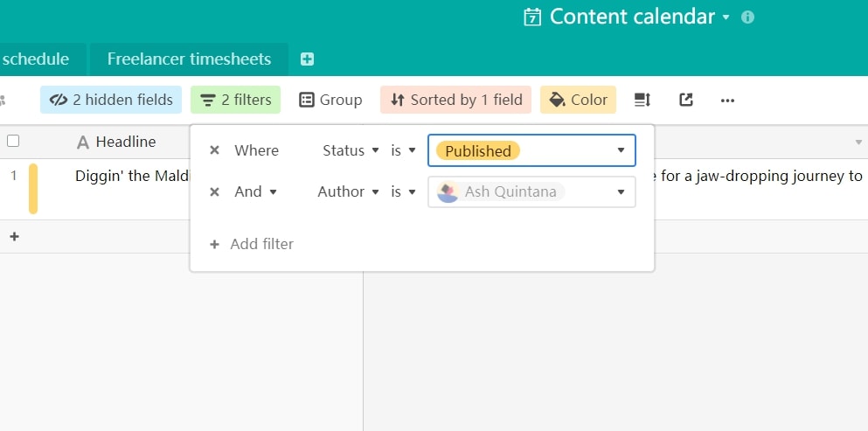Click the row height icon in toolbar
This screenshot has width=868, height=431.
coord(642,100)
